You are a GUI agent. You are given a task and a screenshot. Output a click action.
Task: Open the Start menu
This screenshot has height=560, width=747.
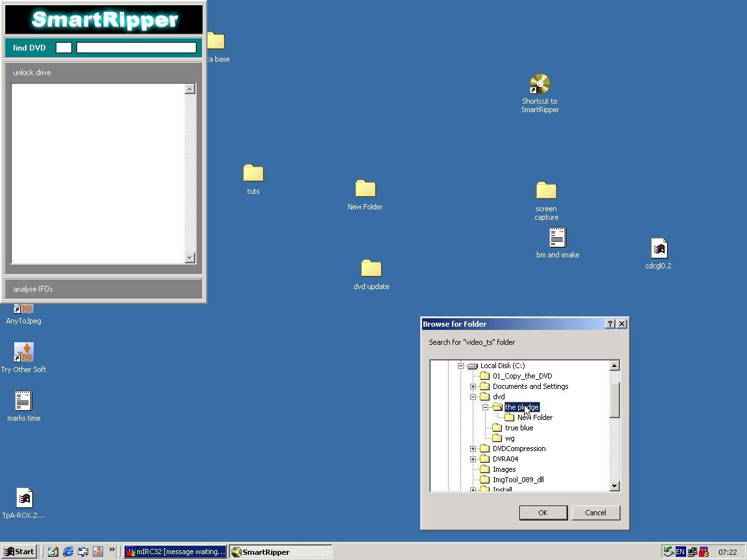coord(19,552)
